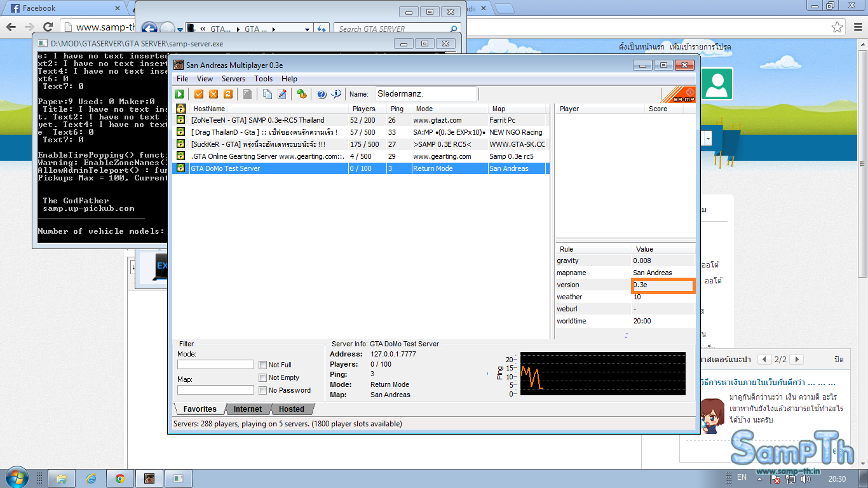The image size is (868, 488).
Task: Sort list by Mode column header
Action: point(449,109)
